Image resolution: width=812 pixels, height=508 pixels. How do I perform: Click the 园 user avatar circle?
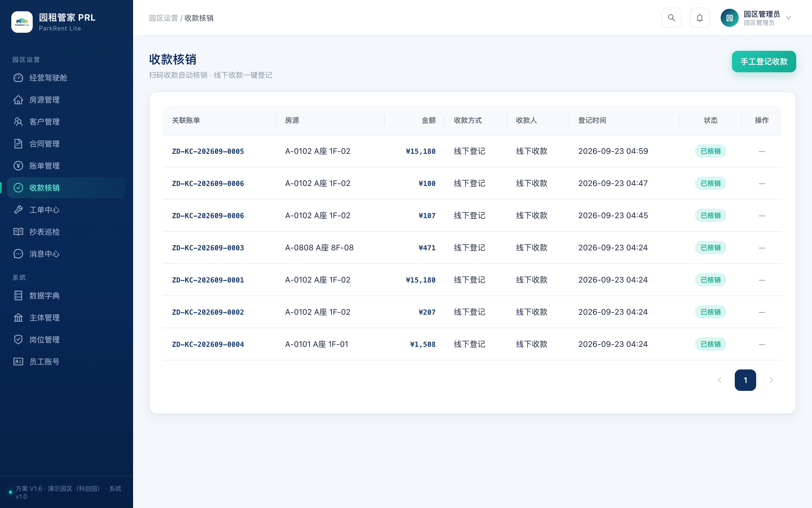(x=729, y=18)
